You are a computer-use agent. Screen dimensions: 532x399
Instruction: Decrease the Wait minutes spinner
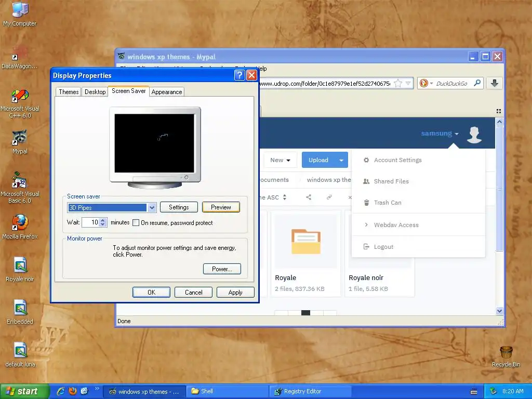[103, 224]
